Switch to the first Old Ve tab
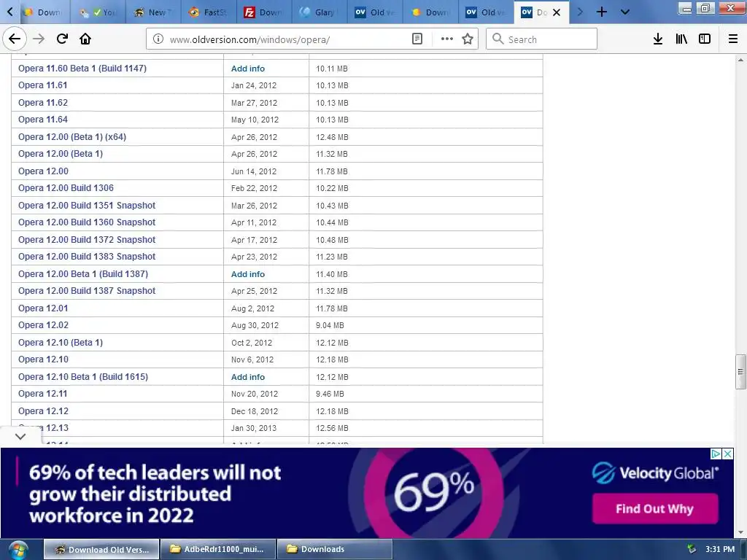Viewport: 747px width, 560px height. (375, 12)
